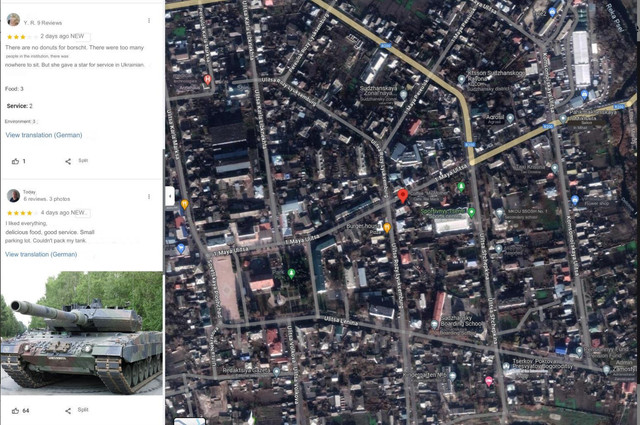Viewport: 640px width, 425px height.
Task: Open the Burger house orange restaurant pin
Action: click(x=387, y=227)
